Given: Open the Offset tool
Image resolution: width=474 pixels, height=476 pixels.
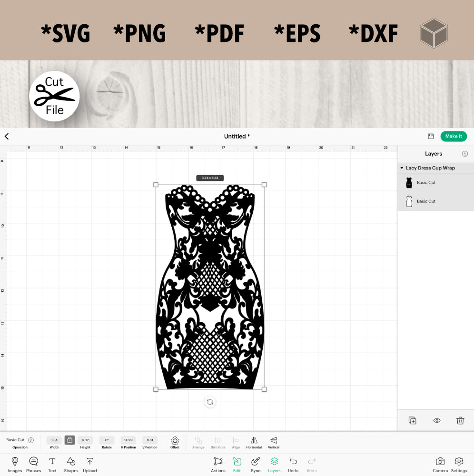Looking at the screenshot, I should 175,442.
